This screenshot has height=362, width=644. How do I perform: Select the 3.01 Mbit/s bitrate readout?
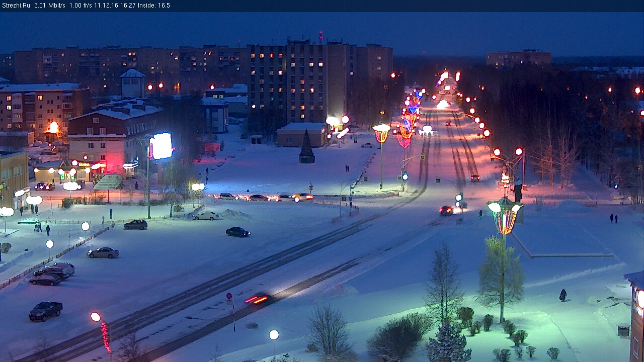[x=50, y=6]
